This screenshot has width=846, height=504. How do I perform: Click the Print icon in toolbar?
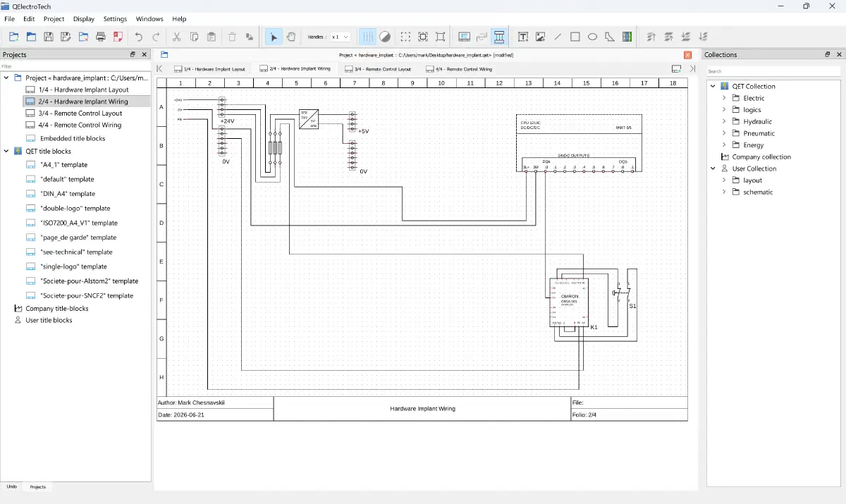coord(101,37)
